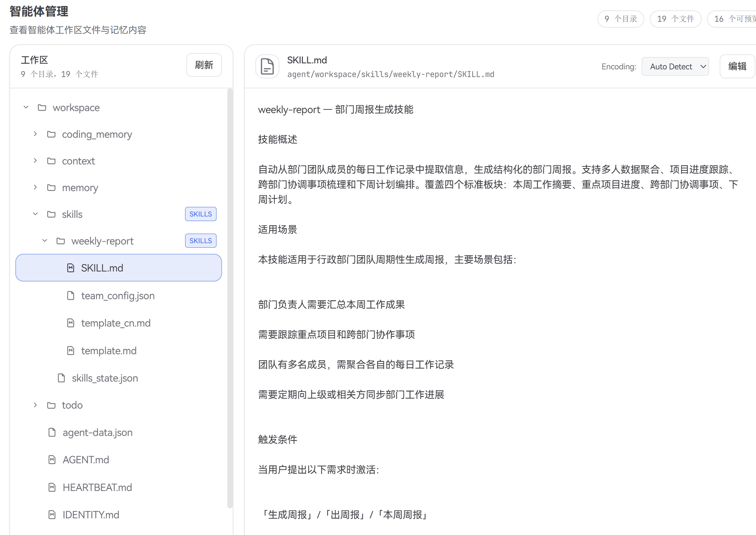756x535 pixels.
Task: Click the weekly-report folder icon
Action: tap(61, 241)
